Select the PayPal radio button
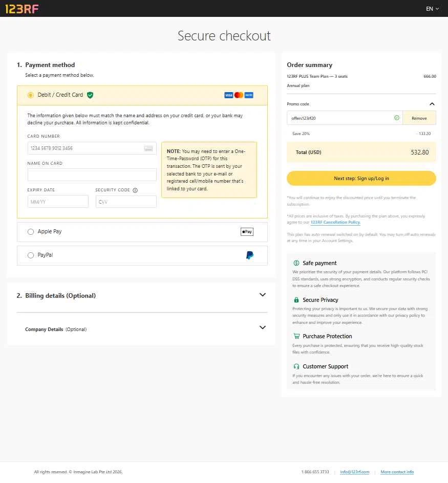The image size is (448, 483). point(31,255)
